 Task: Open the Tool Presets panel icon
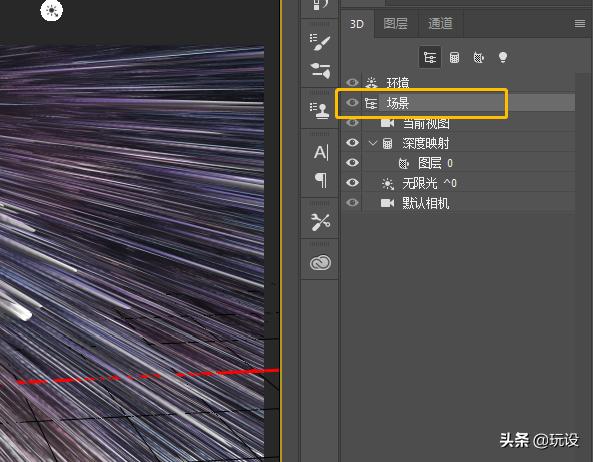coord(320,222)
